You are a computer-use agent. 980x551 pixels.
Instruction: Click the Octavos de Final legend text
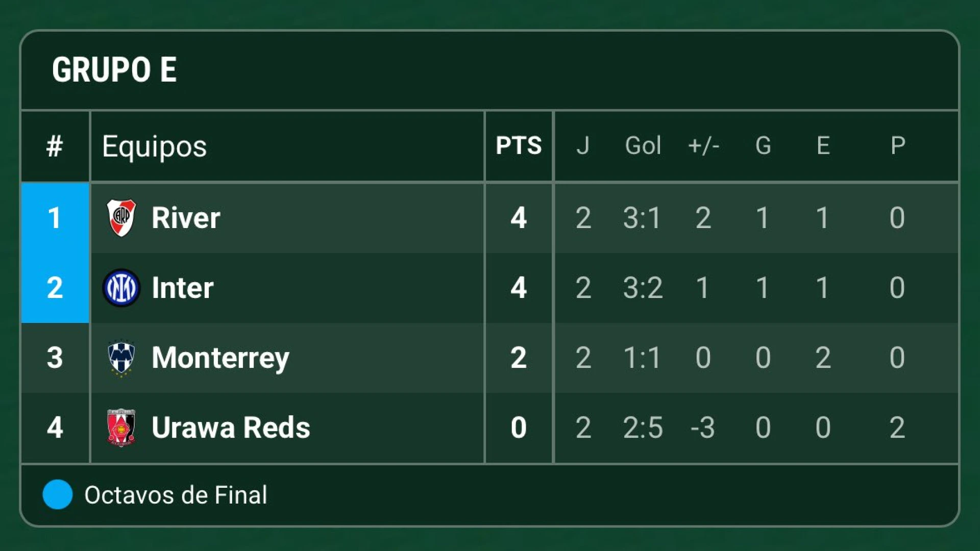pyautogui.click(x=176, y=495)
